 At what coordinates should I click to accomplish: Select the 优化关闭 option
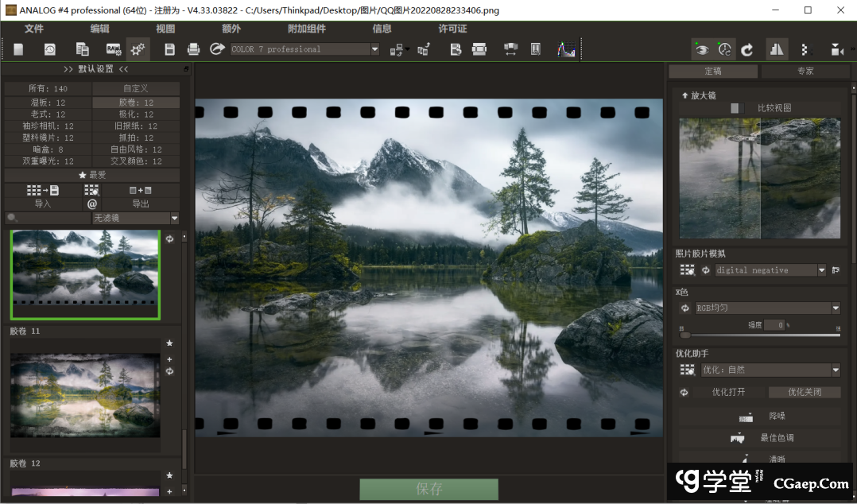[805, 392]
